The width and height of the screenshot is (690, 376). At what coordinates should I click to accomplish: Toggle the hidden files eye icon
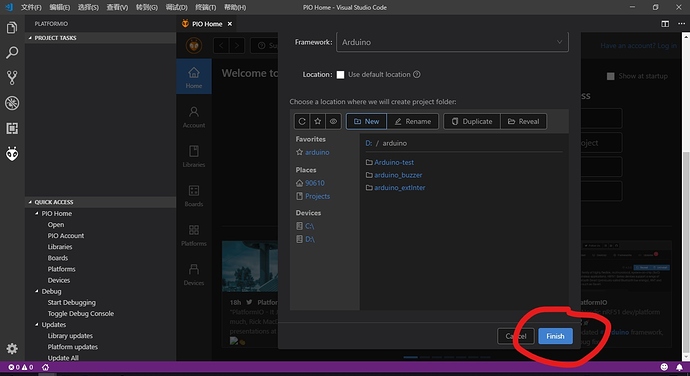pos(334,122)
